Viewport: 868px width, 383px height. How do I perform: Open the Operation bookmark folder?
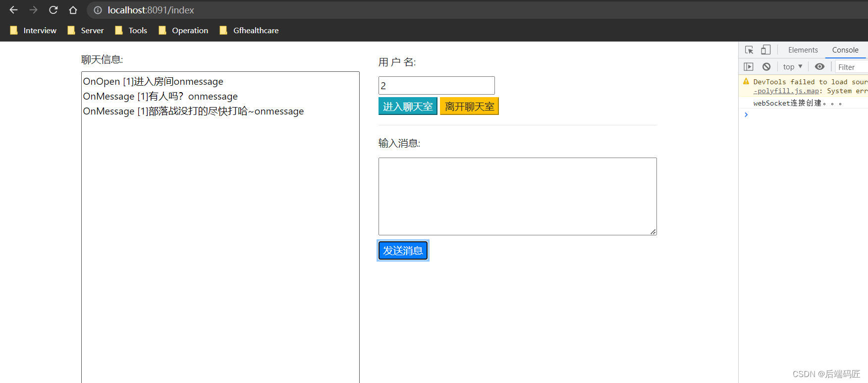183,30
